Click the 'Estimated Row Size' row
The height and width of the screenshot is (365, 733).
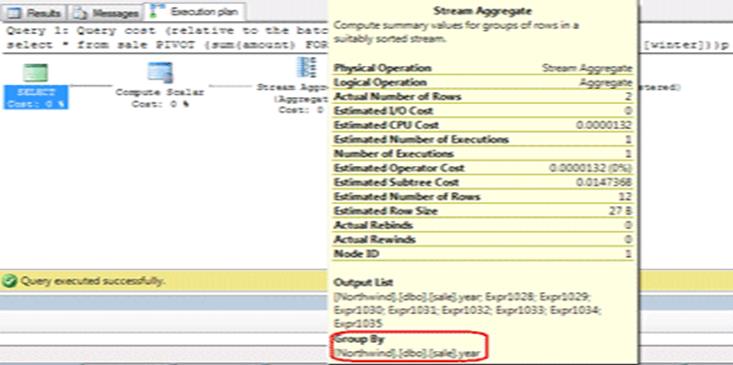483,211
